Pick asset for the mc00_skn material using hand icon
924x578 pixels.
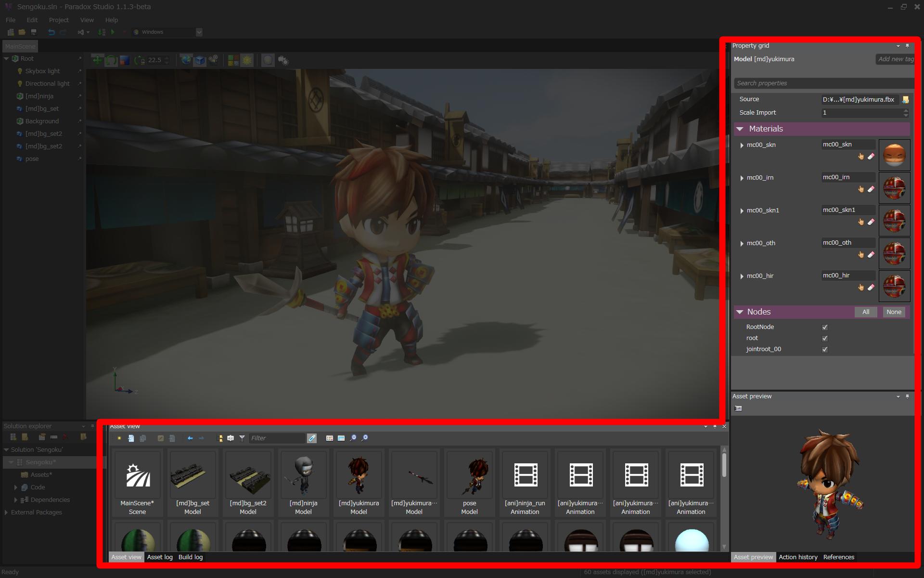click(861, 156)
